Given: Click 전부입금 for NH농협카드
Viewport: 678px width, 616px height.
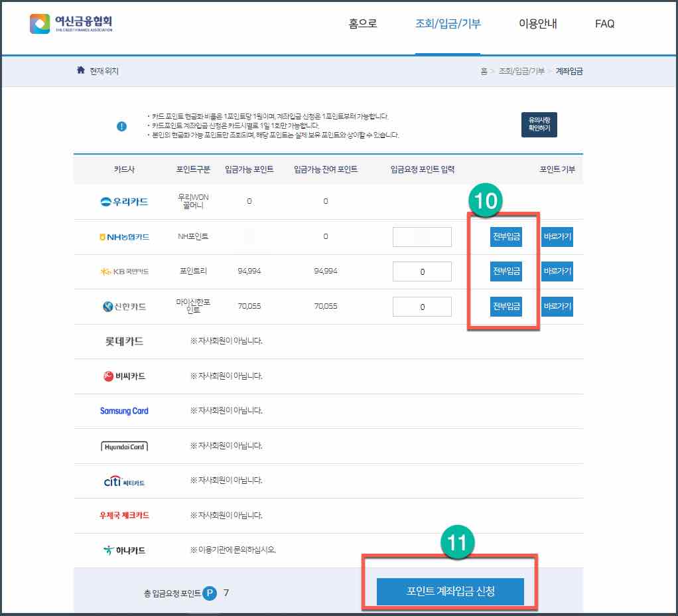Looking at the screenshot, I should [506, 236].
